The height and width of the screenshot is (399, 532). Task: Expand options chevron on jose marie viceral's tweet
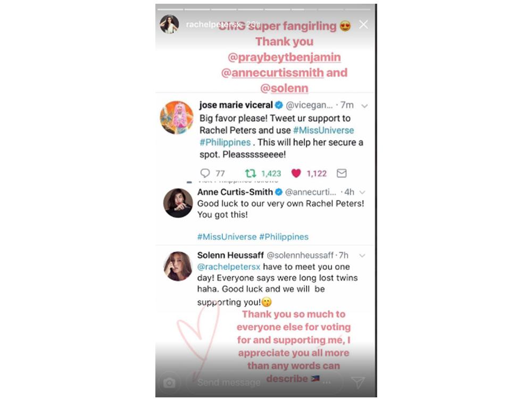tap(364, 106)
